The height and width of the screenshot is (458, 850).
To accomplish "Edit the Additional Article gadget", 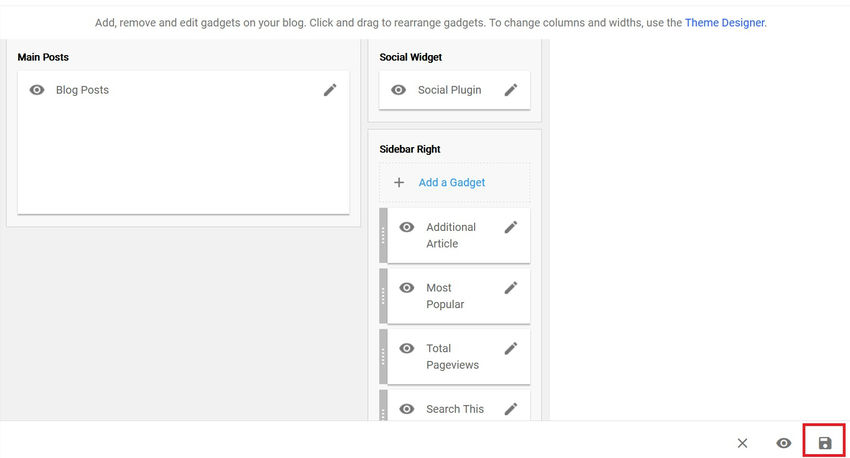I will pos(511,227).
